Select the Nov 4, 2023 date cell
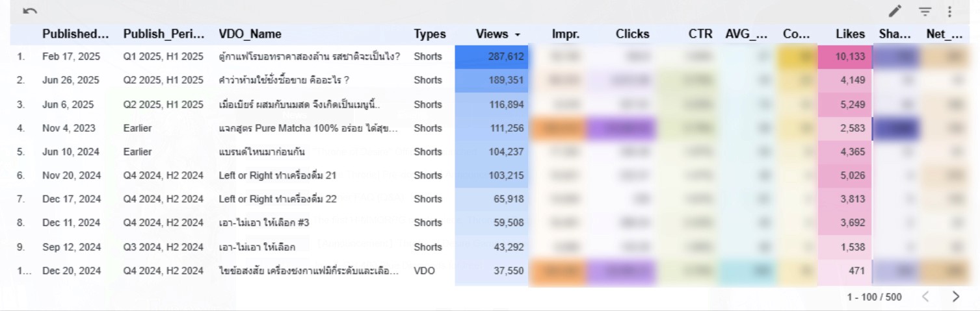Viewport: 980px width, 311px height. (69, 128)
